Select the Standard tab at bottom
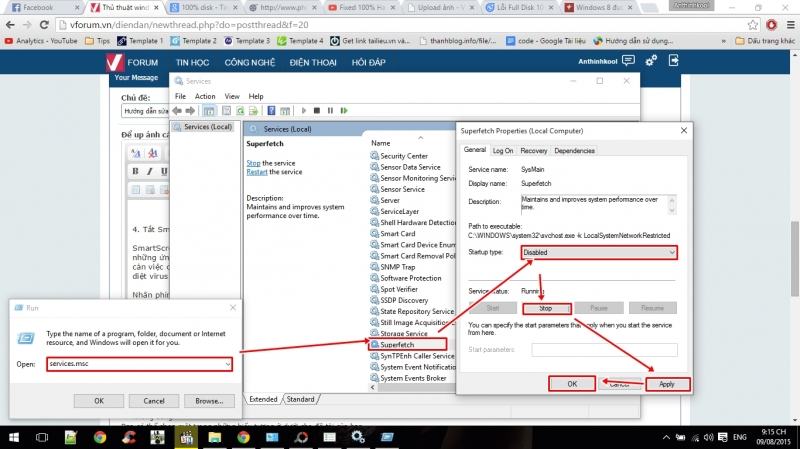Image resolution: width=800 pixels, height=449 pixels. click(x=299, y=399)
